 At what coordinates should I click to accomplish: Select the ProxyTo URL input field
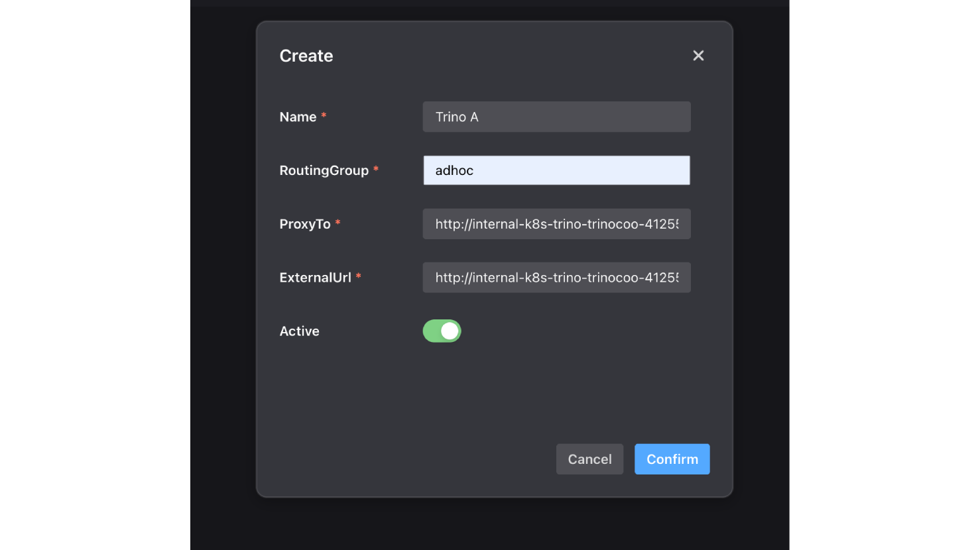click(x=556, y=224)
